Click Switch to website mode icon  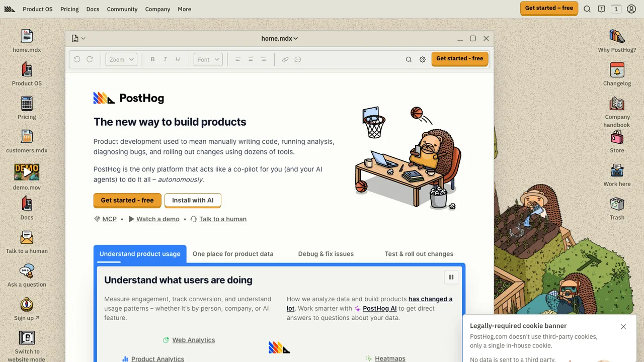point(27,337)
